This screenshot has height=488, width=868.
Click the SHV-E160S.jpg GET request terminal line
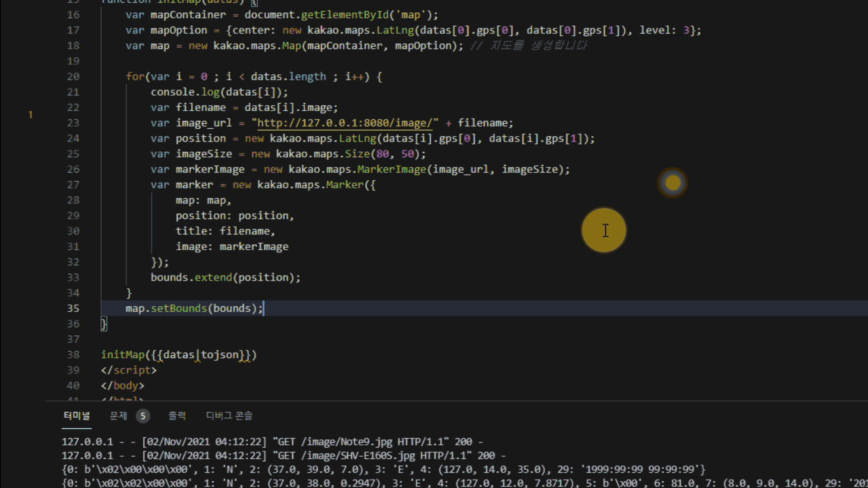283,455
